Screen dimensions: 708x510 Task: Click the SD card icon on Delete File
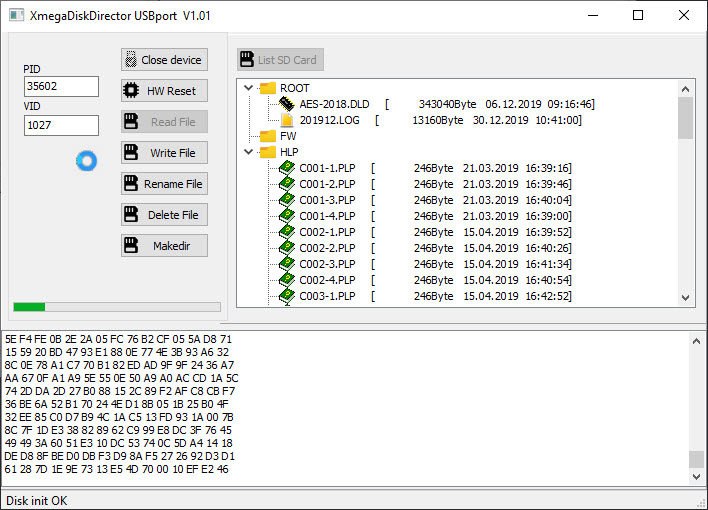131,214
